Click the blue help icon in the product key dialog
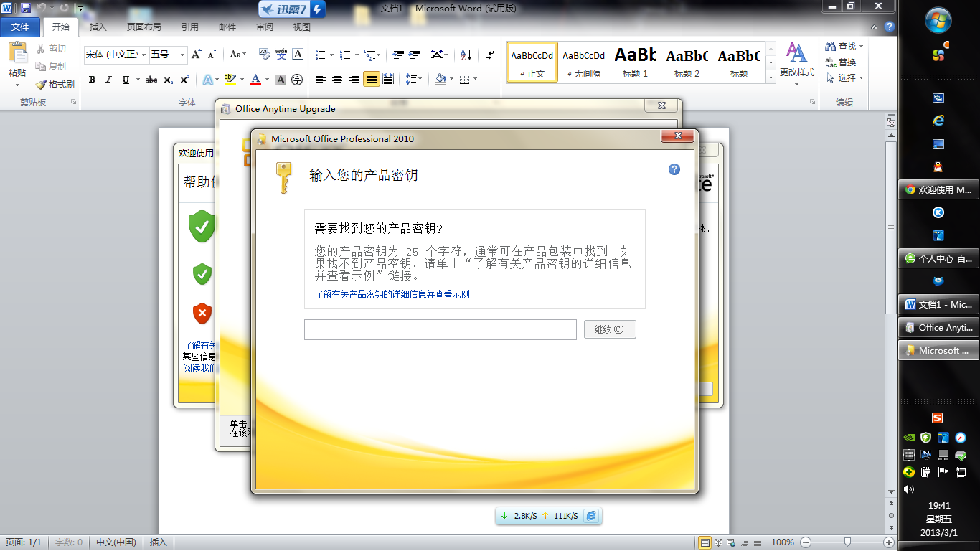This screenshot has height=551, width=980. point(674,169)
